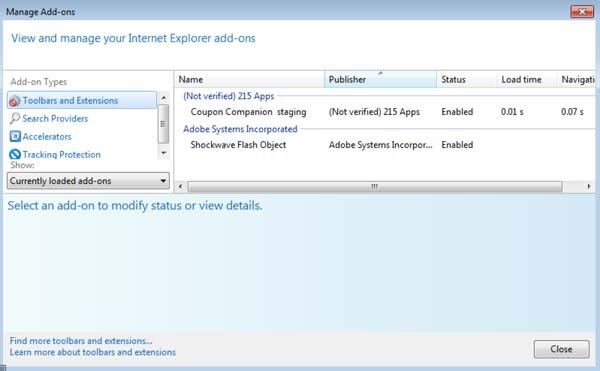Click Enabled status of Coupon Companion
This screenshot has height=371, width=600.
coord(457,112)
